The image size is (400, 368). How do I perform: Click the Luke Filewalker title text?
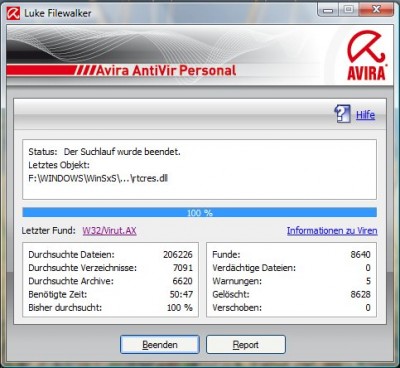[x=58, y=13]
